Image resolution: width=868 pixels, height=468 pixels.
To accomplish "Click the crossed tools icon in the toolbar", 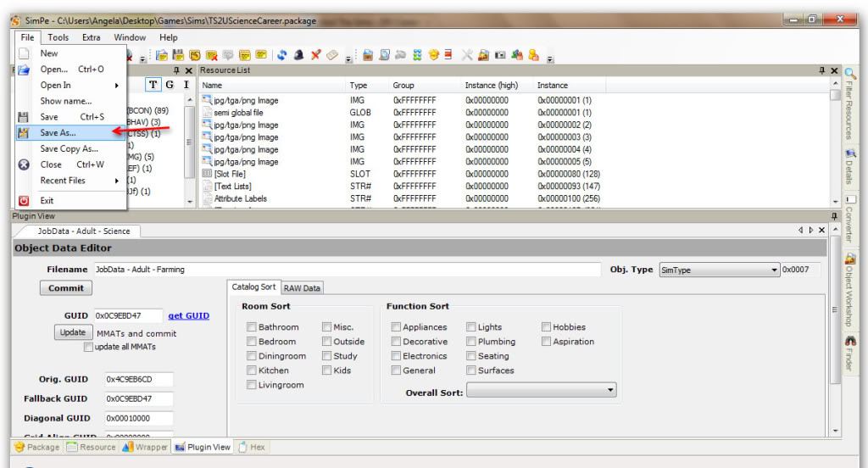I will (467, 54).
